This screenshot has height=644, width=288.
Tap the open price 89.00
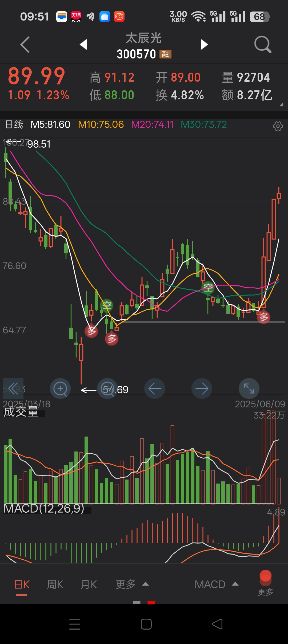[x=186, y=78]
